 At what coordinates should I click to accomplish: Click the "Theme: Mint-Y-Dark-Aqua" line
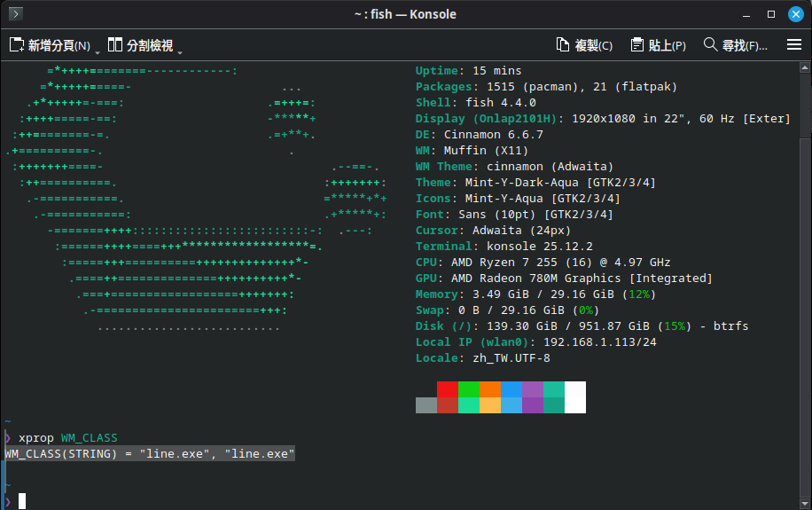click(535, 183)
